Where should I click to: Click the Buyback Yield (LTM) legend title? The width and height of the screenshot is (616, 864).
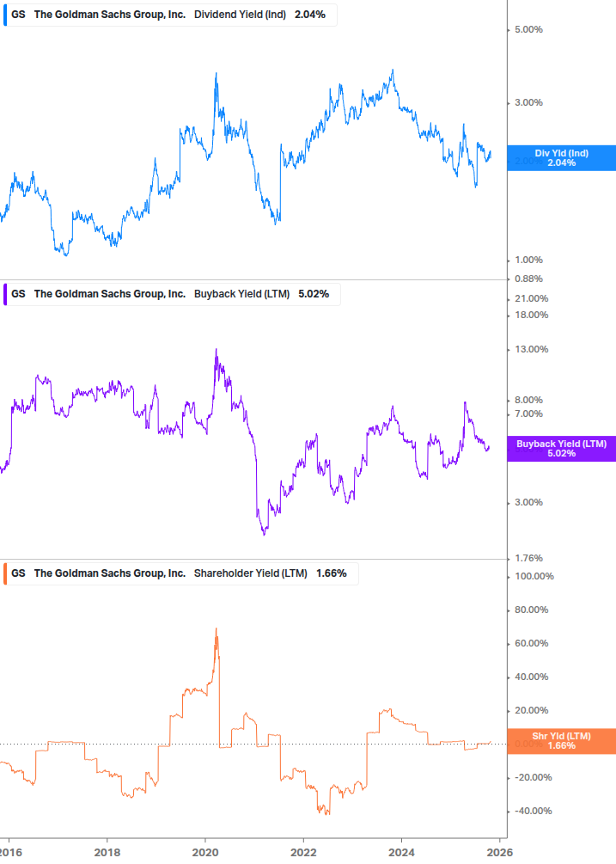[x=243, y=294]
